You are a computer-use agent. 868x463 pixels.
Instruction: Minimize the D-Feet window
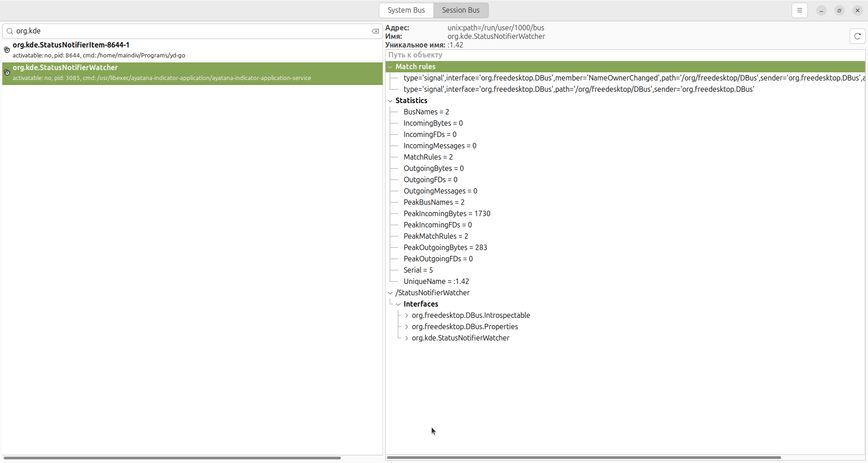click(x=821, y=10)
